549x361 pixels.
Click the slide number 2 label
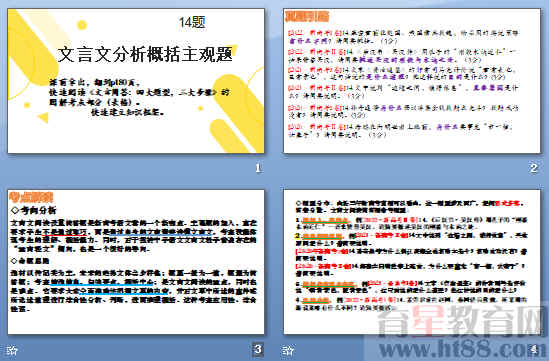534,168
